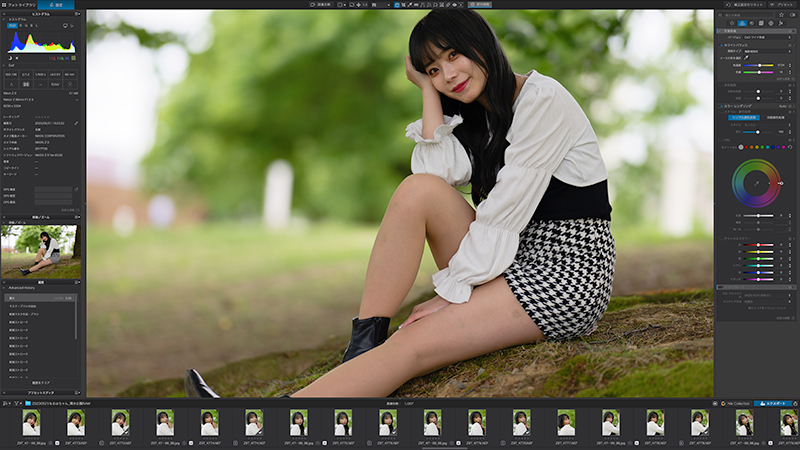This screenshot has height=450, width=800.
Task: Select the magenta HSL channel swatch
Action: tap(784, 147)
